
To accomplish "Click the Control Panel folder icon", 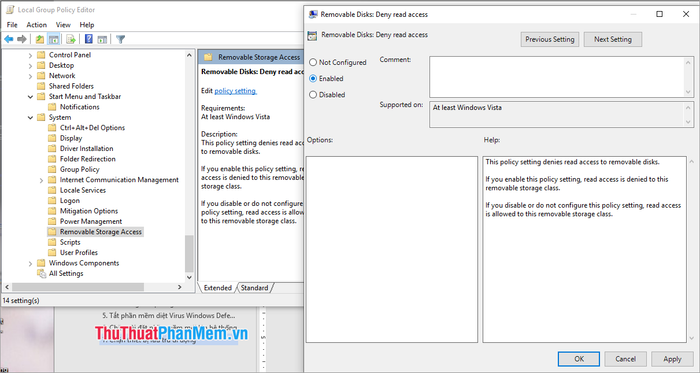I will [x=41, y=55].
